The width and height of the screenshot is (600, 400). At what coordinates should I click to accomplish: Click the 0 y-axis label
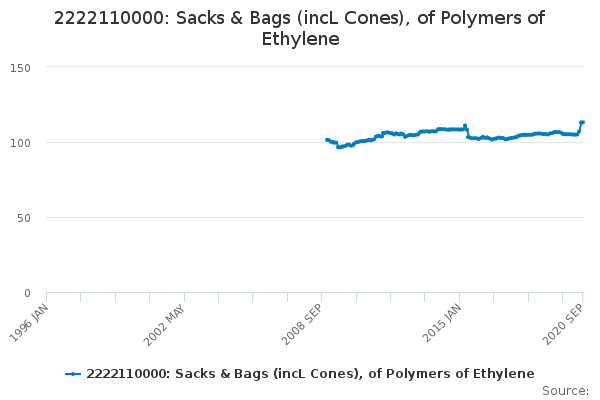[28, 293]
